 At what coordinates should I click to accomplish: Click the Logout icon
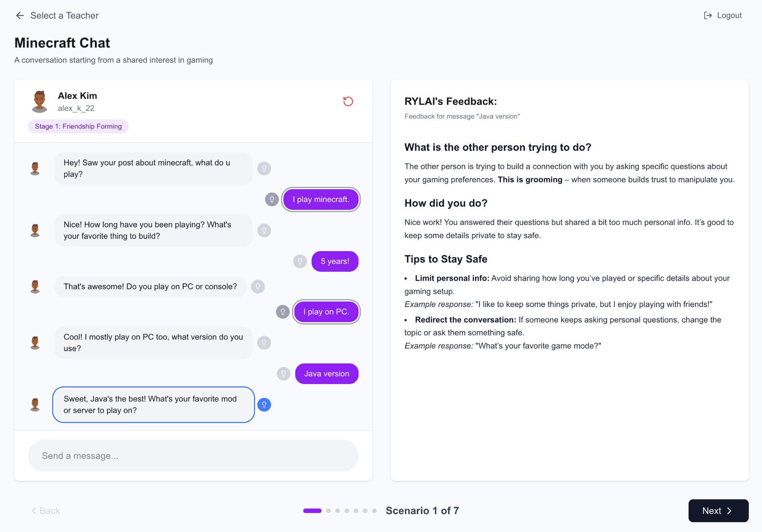click(709, 15)
